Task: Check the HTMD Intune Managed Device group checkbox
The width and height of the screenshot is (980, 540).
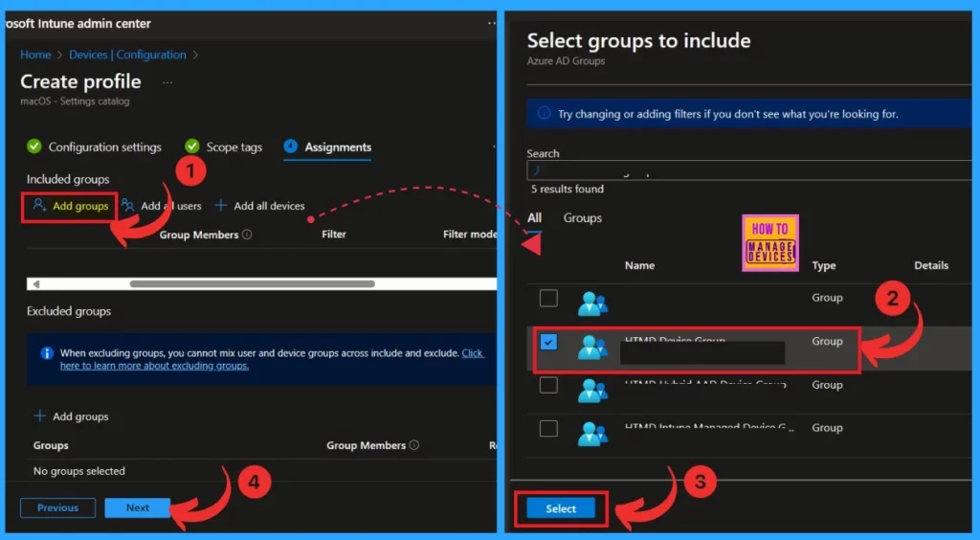Action: (x=548, y=428)
